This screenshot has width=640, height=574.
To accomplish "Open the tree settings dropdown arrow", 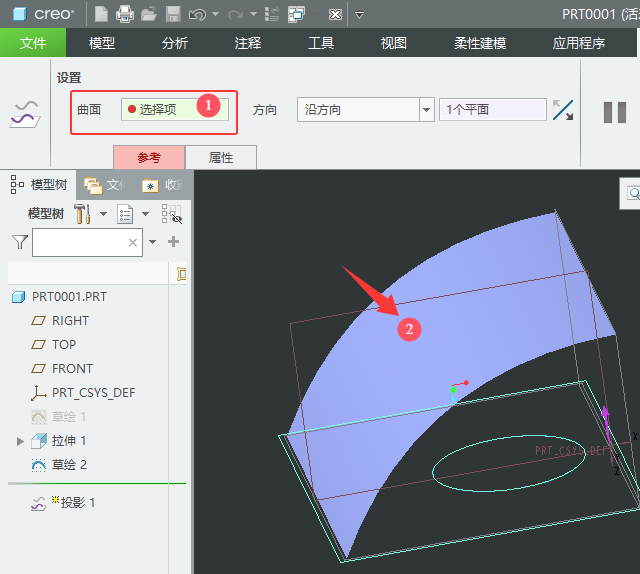I will click(103, 214).
